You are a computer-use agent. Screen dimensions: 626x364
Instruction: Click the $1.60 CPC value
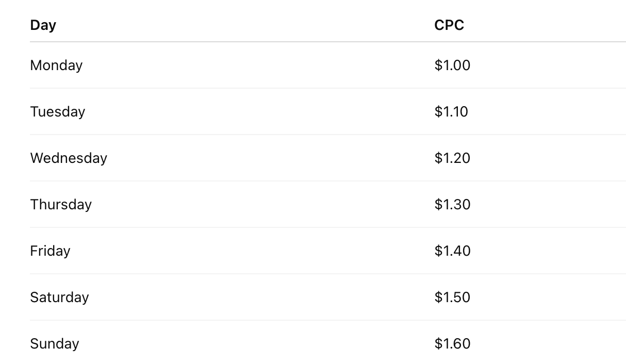click(452, 344)
